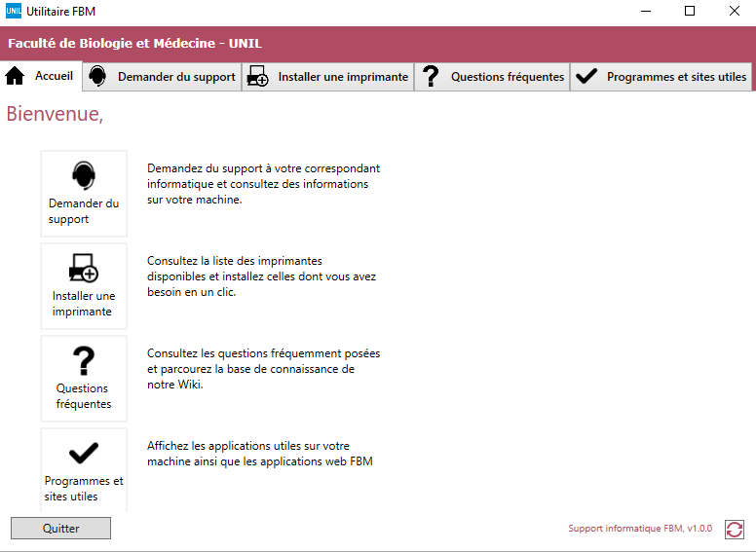Open the large Demander du support tile

click(84, 193)
